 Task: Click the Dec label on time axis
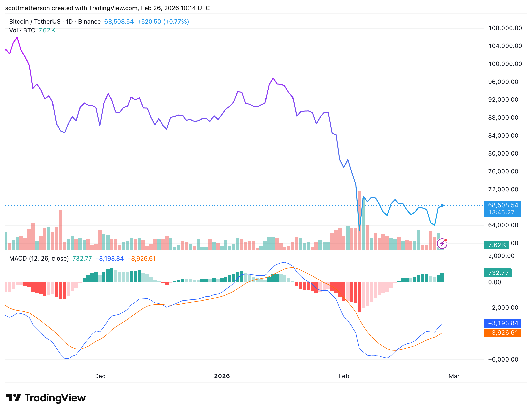[100, 376]
